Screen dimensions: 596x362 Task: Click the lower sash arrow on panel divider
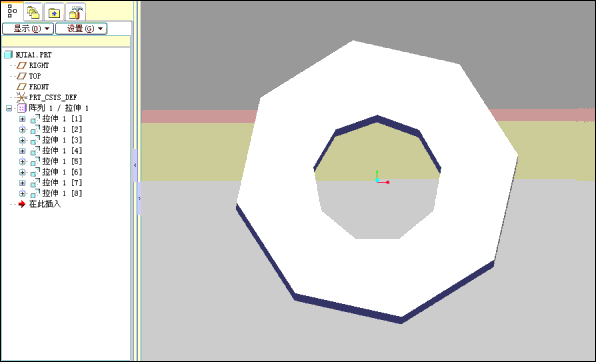139,198
